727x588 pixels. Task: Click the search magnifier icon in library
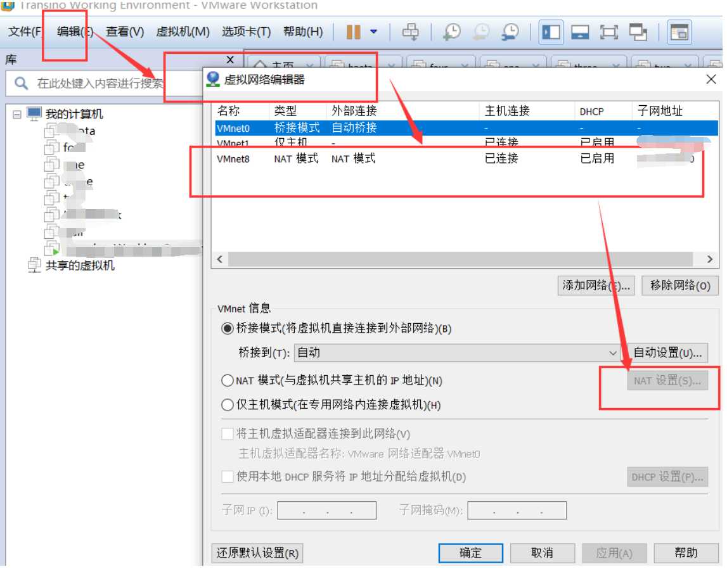[21, 83]
